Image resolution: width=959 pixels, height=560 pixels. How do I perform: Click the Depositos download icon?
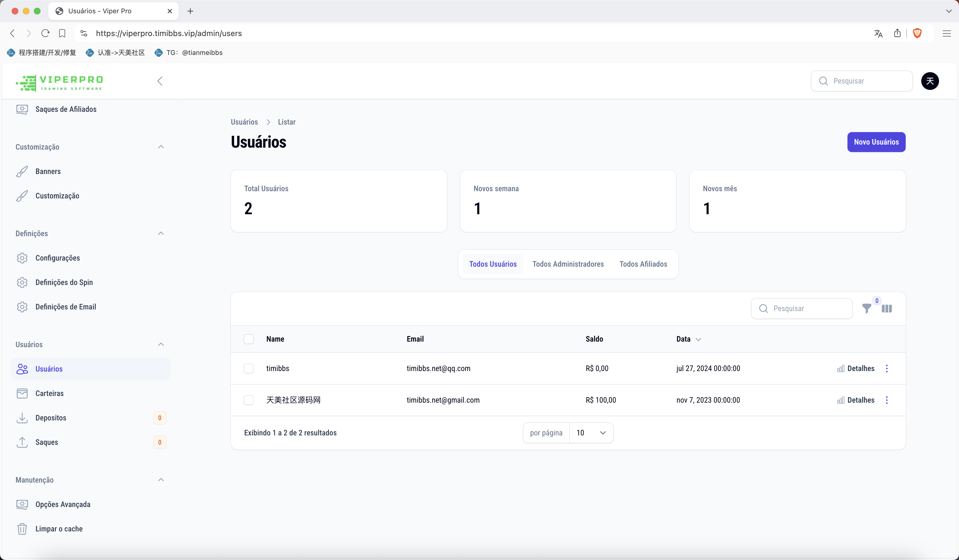(x=22, y=418)
